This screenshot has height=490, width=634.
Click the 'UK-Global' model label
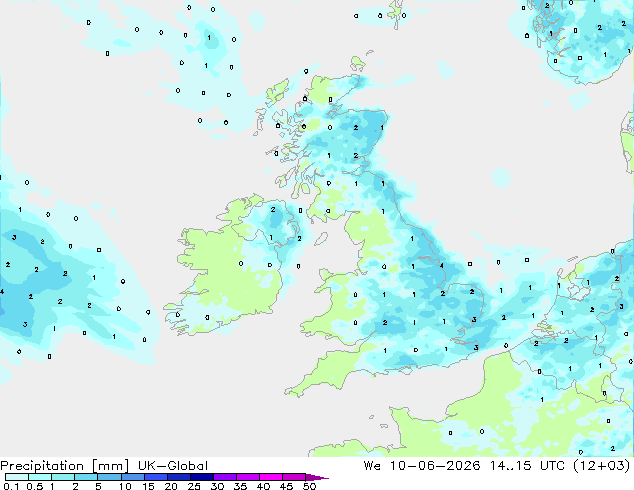[x=173, y=466]
